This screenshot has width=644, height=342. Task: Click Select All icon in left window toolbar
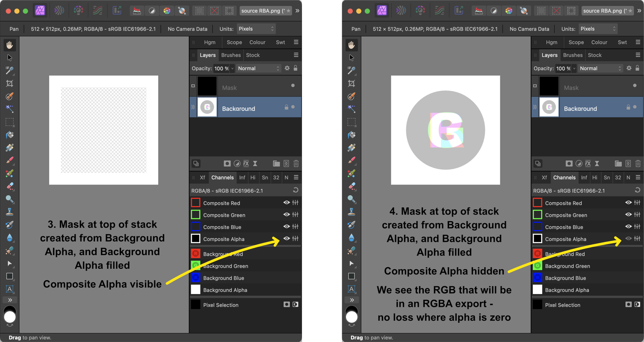click(x=199, y=11)
